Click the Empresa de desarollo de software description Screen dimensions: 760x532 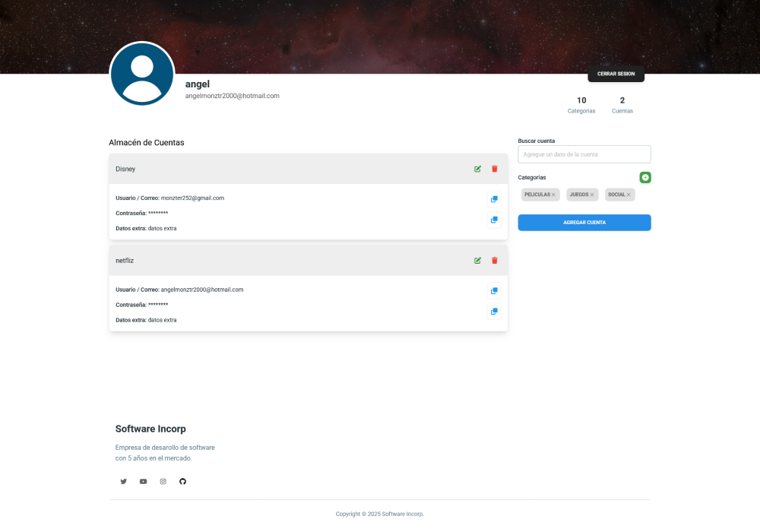[x=165, y=452]
